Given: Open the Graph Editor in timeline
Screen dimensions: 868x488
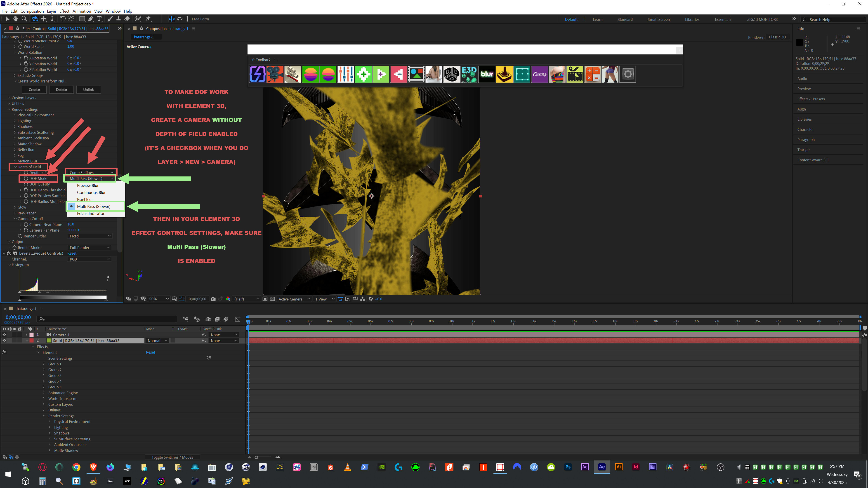Looking at the screenshot, I should point(238,319).
